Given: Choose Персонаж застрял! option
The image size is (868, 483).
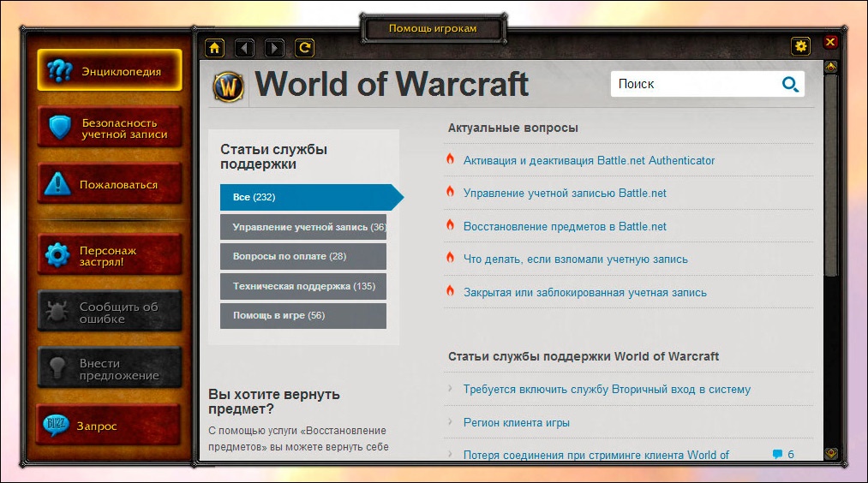Looking at the screenshot, I should pos(110,254).
